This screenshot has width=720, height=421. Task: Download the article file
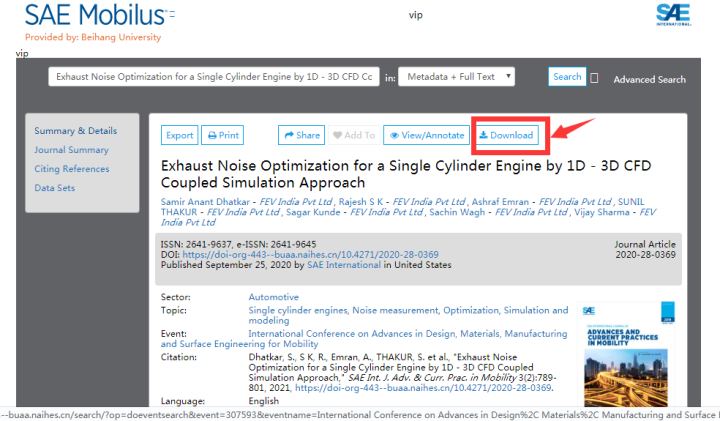tap(506, 135)
